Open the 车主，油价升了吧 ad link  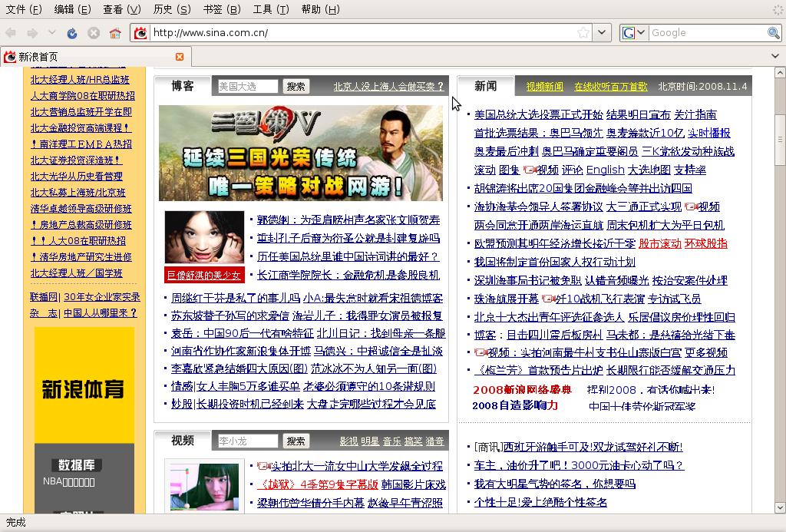click(579, 465)
